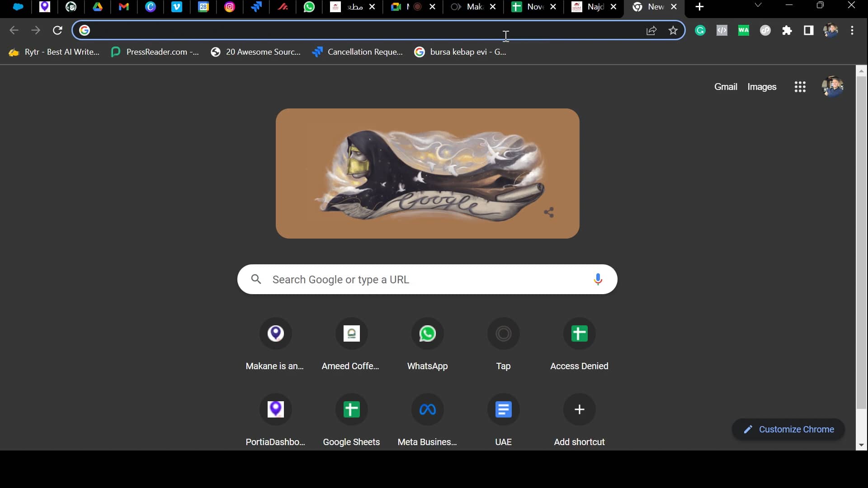Click the share this page icon
This screenshot has height=488, width=868.
pyautogui.click(x=651, y=30)
